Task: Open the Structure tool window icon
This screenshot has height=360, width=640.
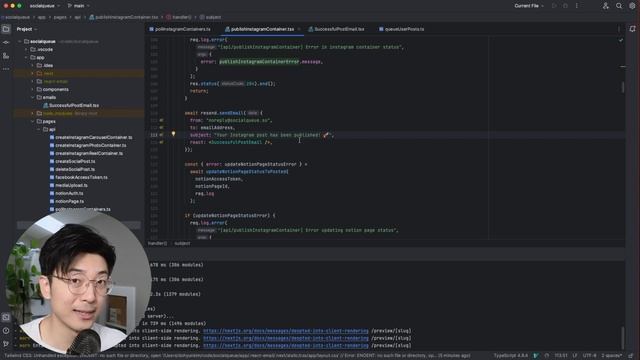Action: click(6, 56)
